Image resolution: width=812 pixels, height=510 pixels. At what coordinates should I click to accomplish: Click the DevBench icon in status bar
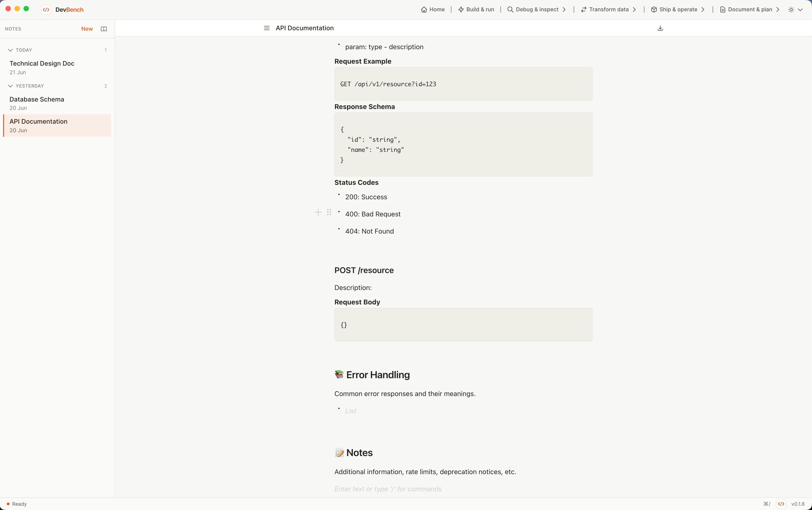[x=781, y=504]
